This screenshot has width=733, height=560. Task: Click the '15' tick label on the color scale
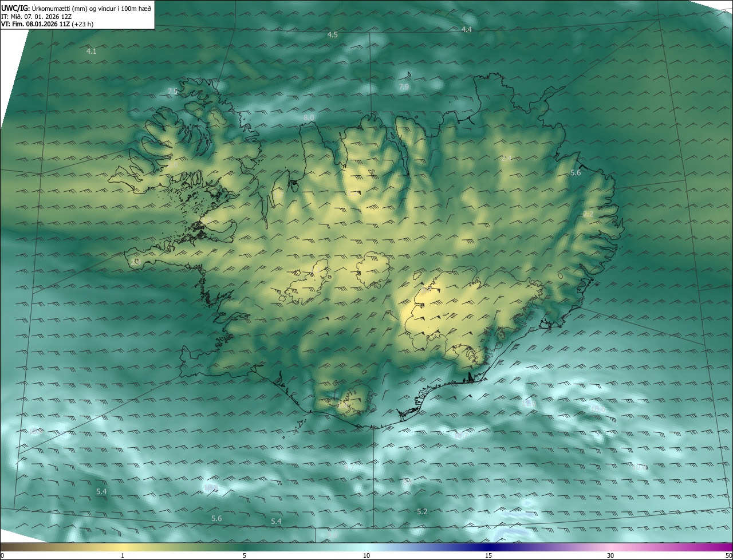click(488, 555)
